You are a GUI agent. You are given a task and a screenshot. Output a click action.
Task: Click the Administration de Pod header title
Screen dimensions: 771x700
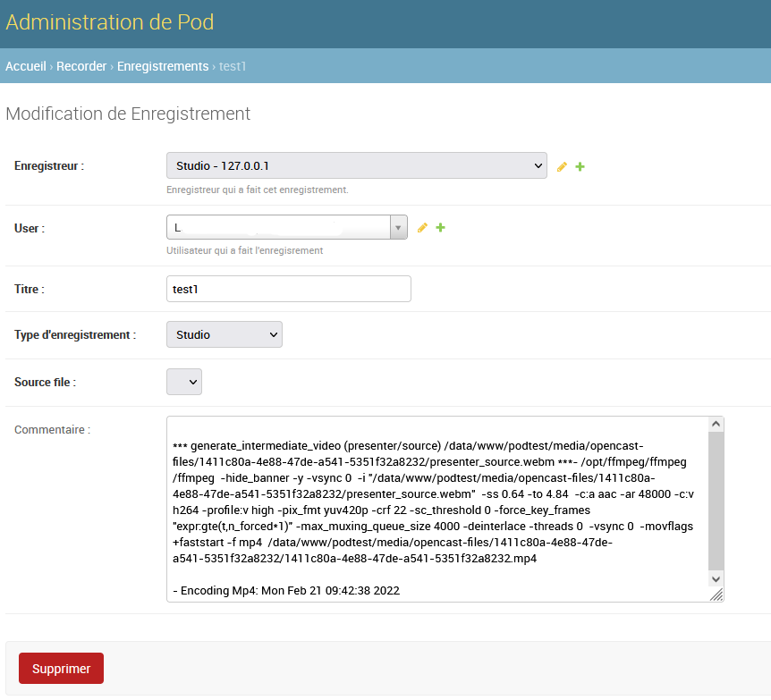tap(110, 22)
